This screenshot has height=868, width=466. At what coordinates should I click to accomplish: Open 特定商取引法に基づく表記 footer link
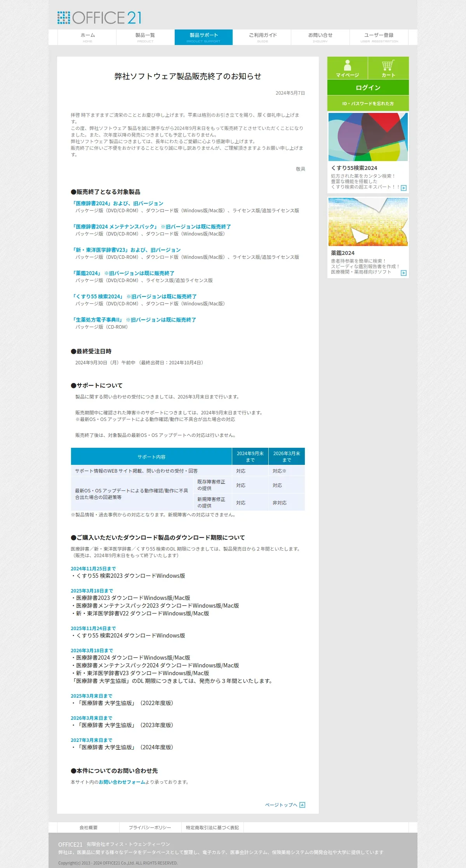pos(212,827)
